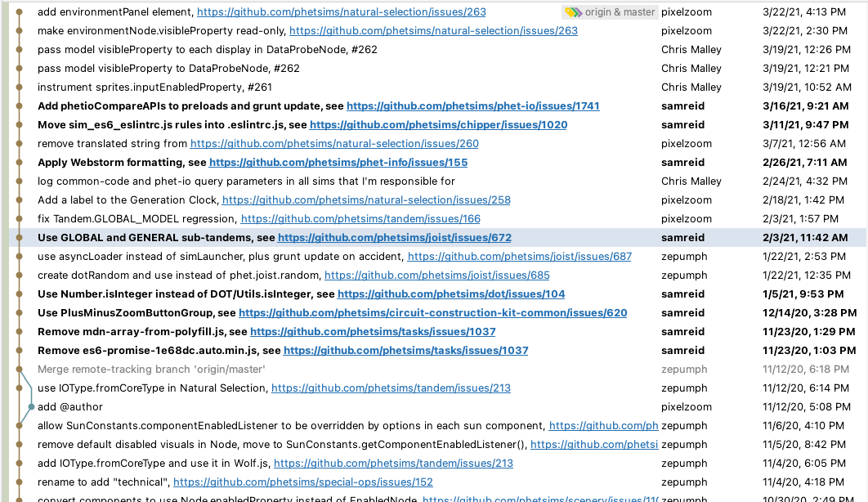
Task: Click the yellow tag icon beside 'origin & master'
Action: point(570,11)
